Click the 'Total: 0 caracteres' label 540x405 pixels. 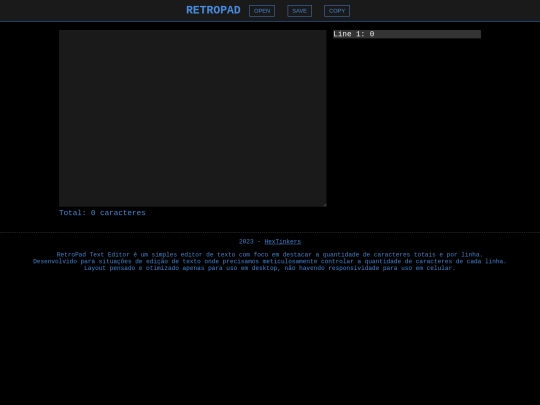tap(102, 213)
